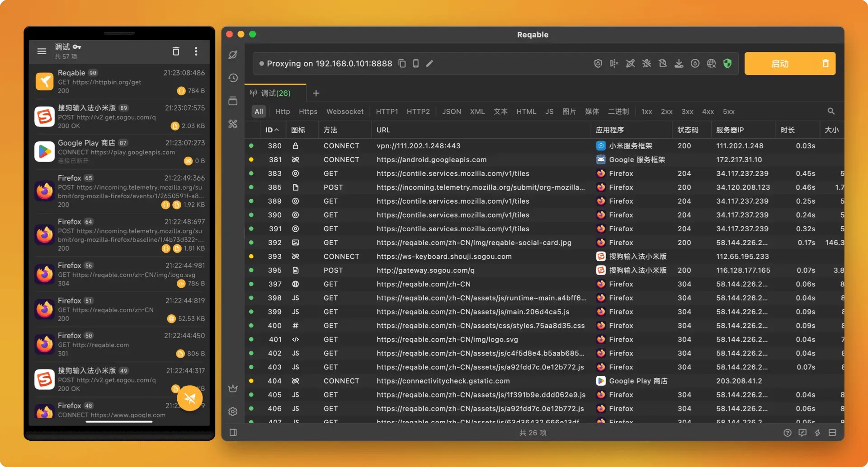
Task: Open Google Play 商店 CONNECT entry on phone
Action: 119,152
